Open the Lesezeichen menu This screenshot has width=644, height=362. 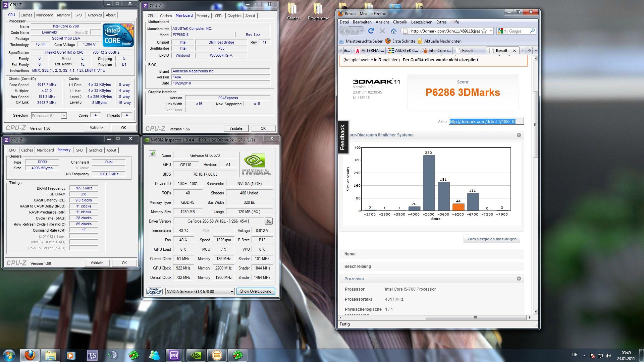click(x=422, y=22)
